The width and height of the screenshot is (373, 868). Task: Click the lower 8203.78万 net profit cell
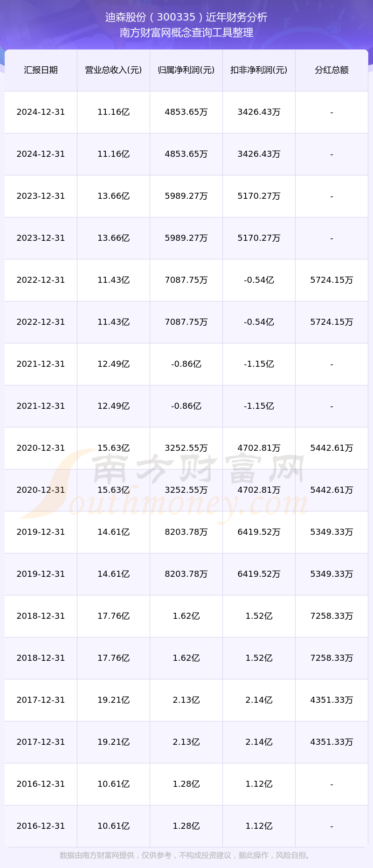[186, 574]
